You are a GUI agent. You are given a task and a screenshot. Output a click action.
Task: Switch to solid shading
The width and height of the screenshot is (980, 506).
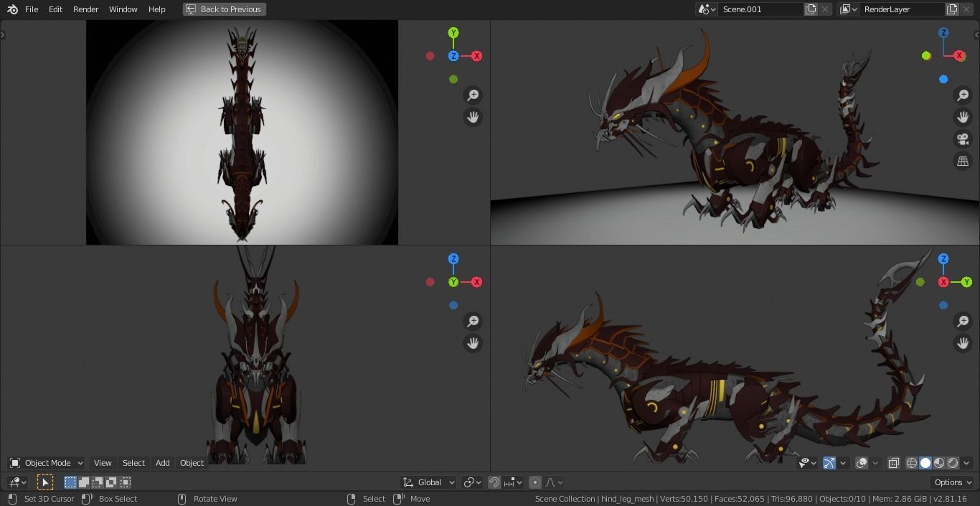pos(925,463)
